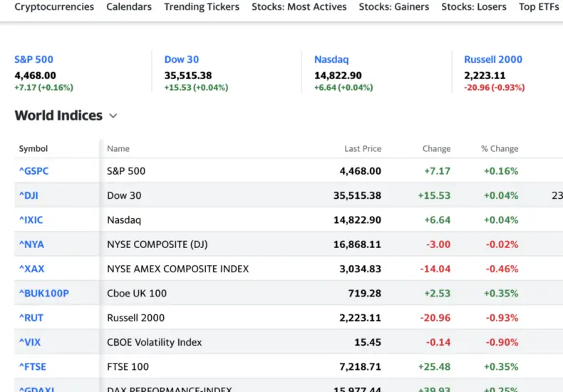Select NYSE COMPOSITE (DJ) name cell
Screen dimensions: 563x392
157,244
